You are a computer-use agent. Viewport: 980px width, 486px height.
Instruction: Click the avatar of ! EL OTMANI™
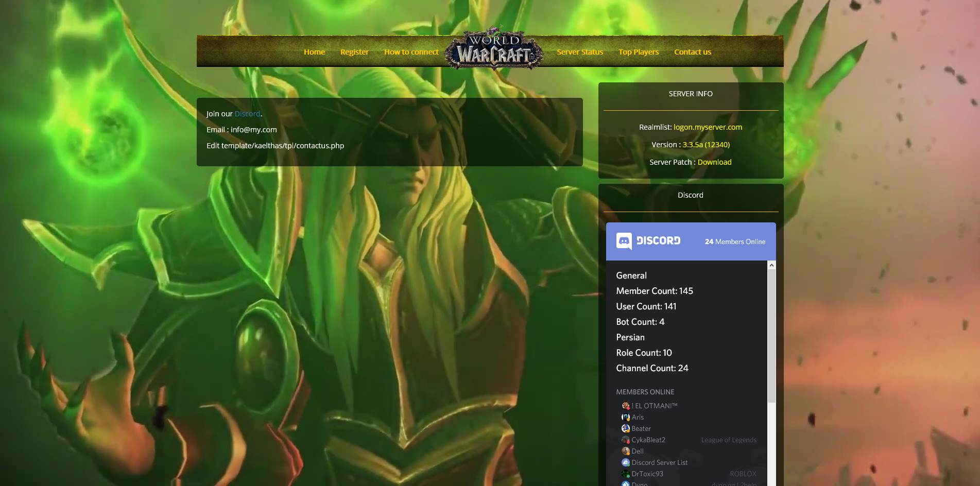pyautogui.click(x=626, y=406)
